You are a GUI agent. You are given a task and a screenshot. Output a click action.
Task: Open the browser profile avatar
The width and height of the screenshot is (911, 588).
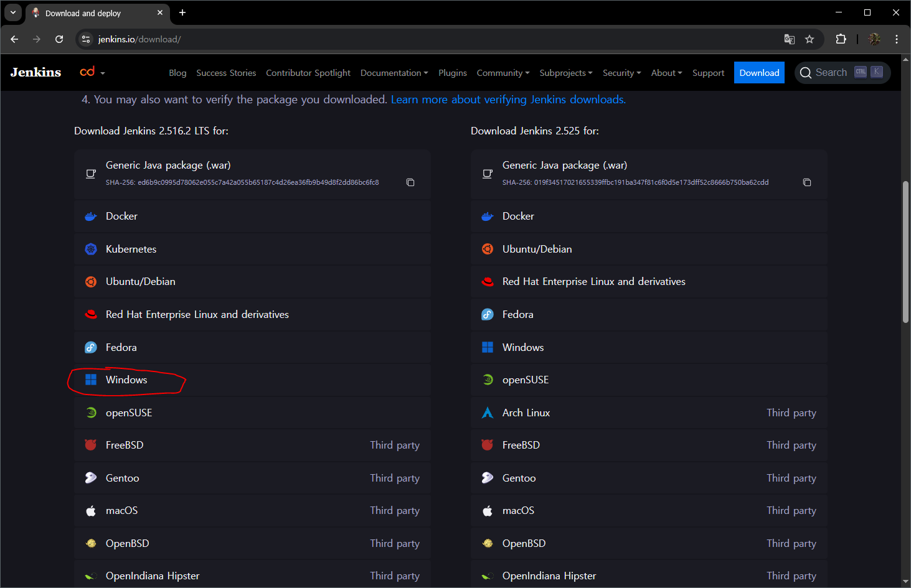pyautogui.click(x=874, y=39)
